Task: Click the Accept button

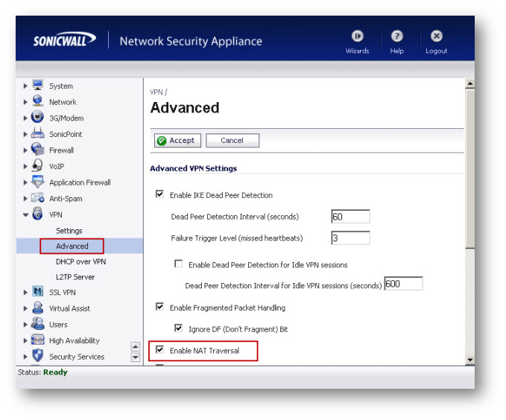Action: click(177, 141)
